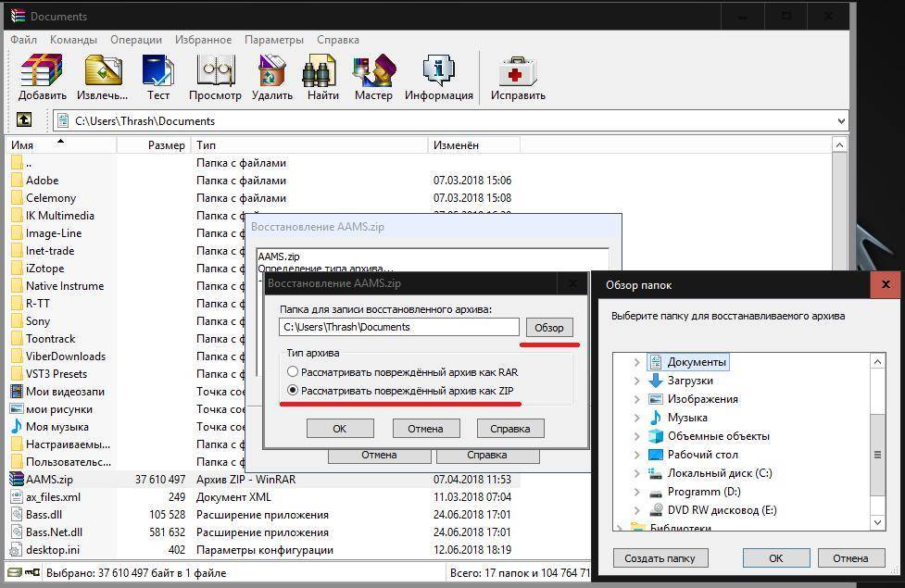Click the folder browser vertical scrollbar thumb

tap(876, 454)
